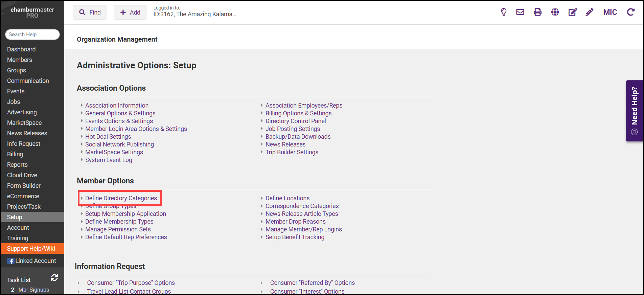Click the printer icon
Viewport: 644px width, 295px height.
tap(537, 12)
